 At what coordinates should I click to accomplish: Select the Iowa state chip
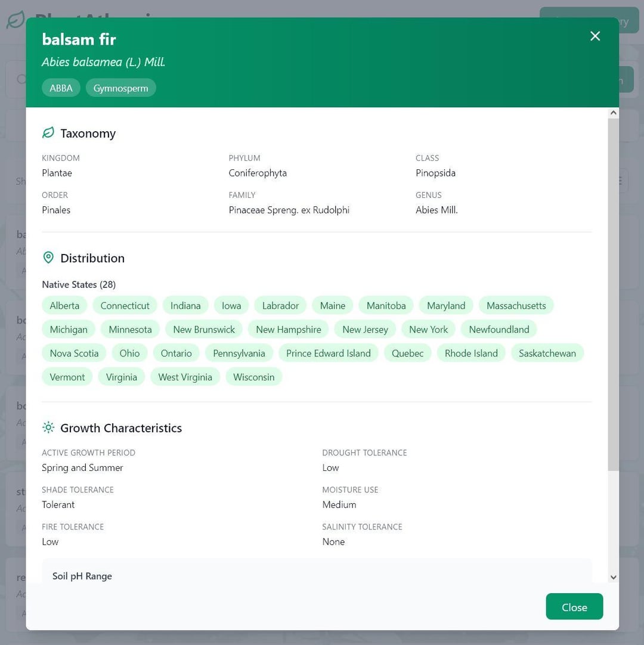click(x=231, y=306)
